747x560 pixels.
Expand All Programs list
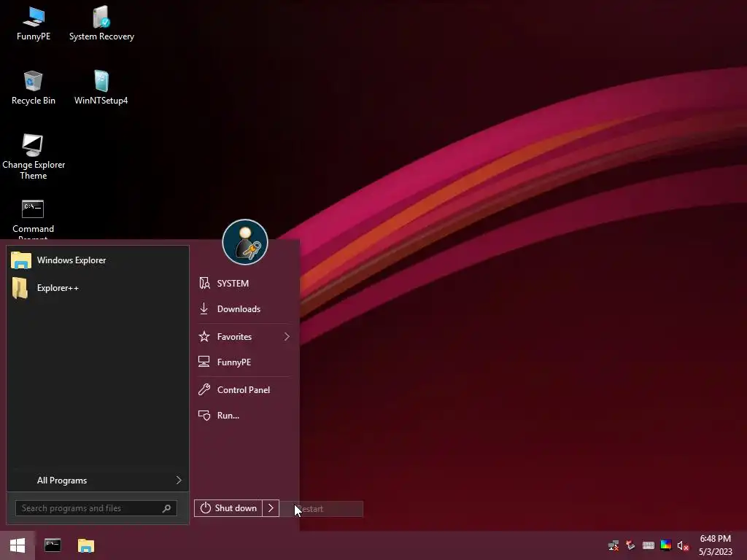click(98, 481)
